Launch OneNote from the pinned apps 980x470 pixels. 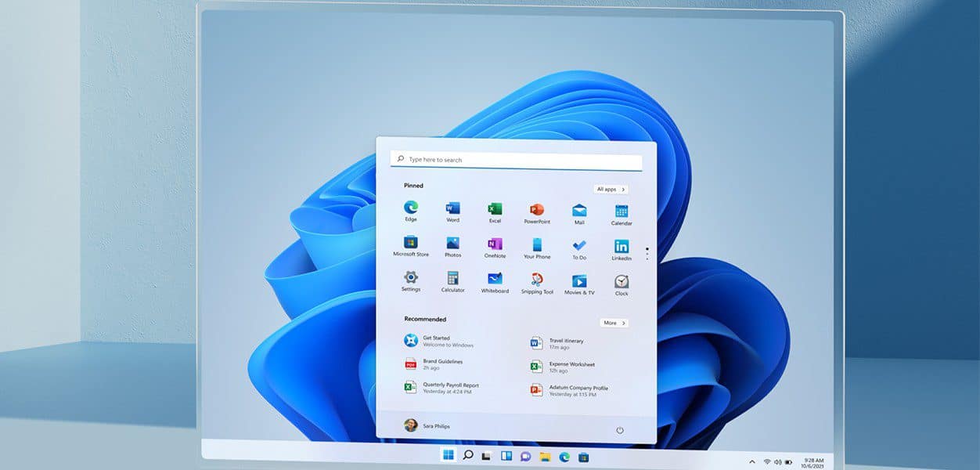(495, 248)
